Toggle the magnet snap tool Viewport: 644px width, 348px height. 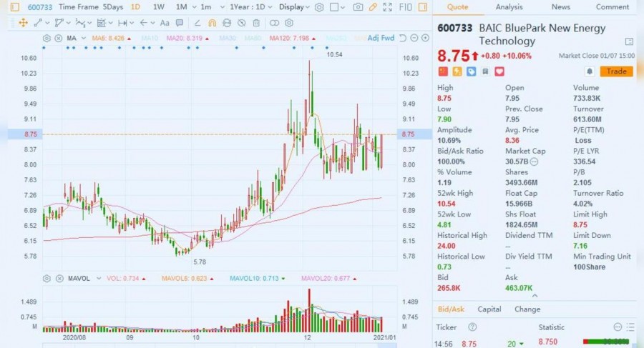(212, 23)
